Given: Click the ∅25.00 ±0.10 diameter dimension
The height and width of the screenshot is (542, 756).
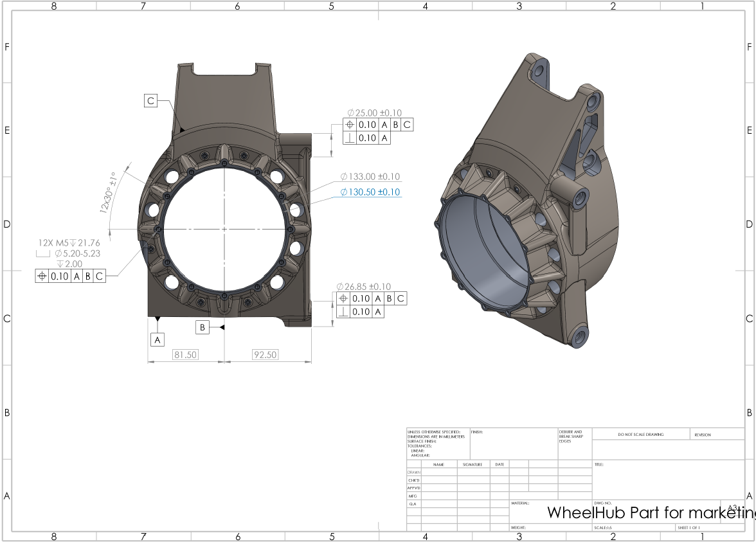Looking at the screenshot, I should [x=375, y=113].
